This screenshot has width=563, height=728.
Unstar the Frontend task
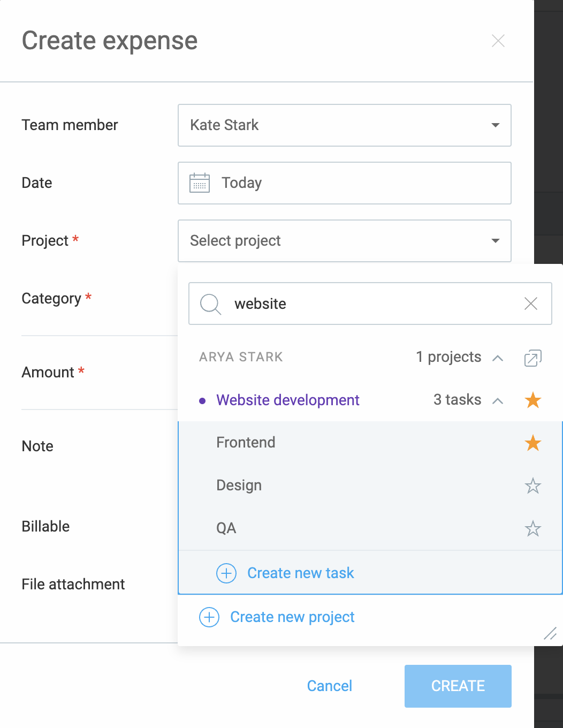coord(532,443)
